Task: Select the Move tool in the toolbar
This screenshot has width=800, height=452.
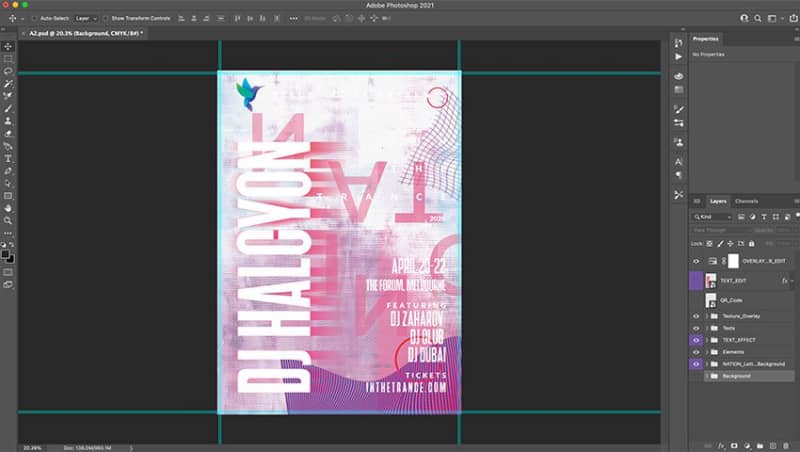Action: (8, 46)
